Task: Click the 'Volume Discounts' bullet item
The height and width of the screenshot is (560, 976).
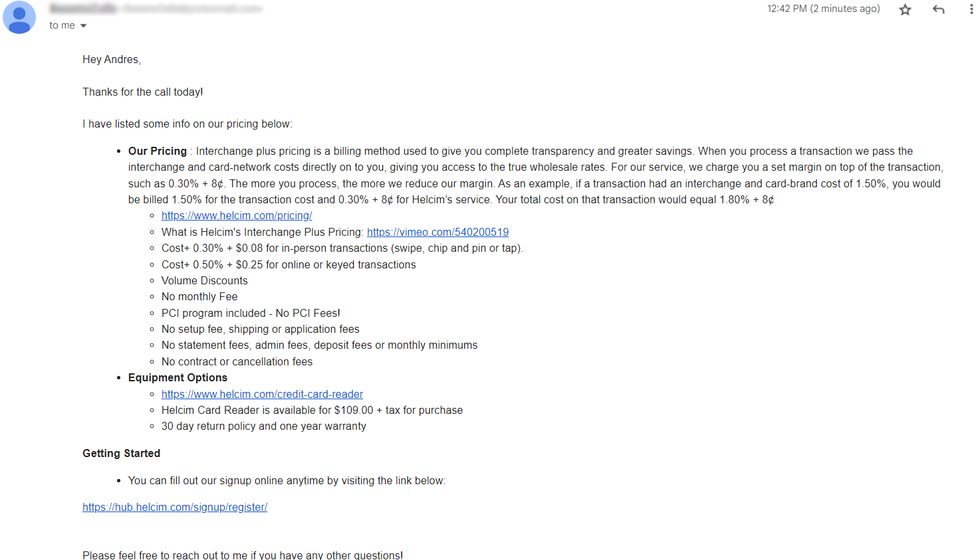Action: 204,280
